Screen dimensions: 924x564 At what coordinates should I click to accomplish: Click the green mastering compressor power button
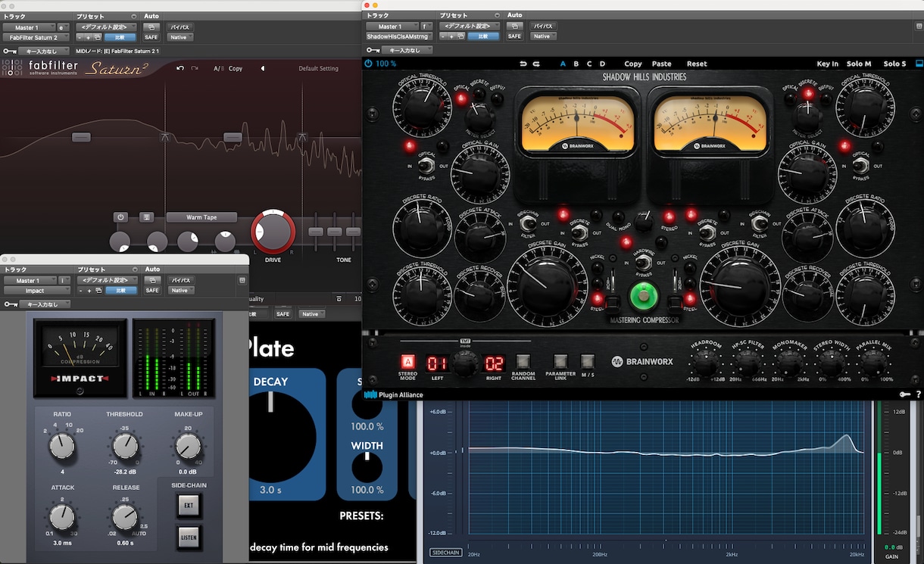tap(645, 297)
